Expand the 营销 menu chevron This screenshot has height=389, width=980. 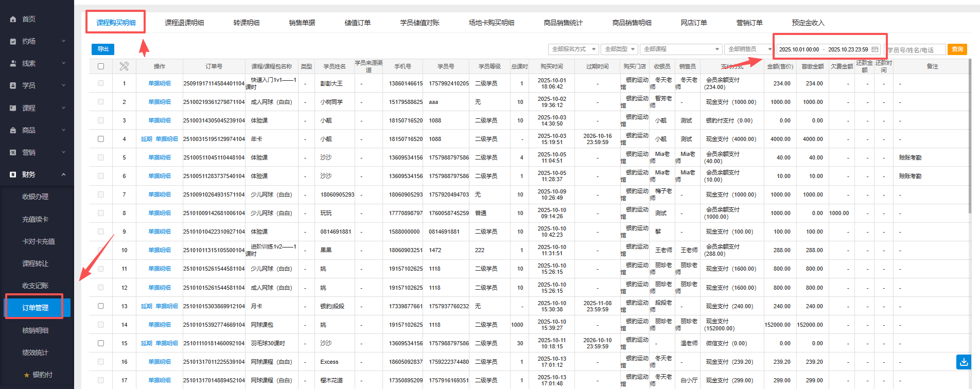pyautogui.click(x=64, y=152)
